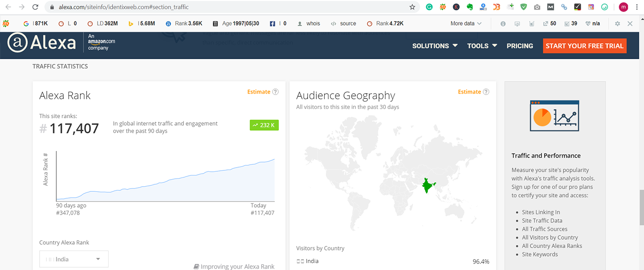Viewport: 644px width, 270px height.
Task: Click the Facebook likes parameter
Action: click(x=278, y=24)
